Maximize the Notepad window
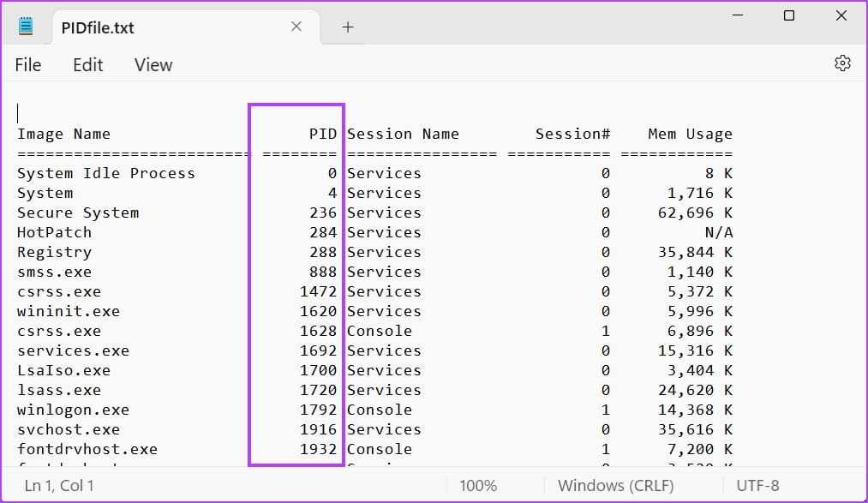 (789, 15)
